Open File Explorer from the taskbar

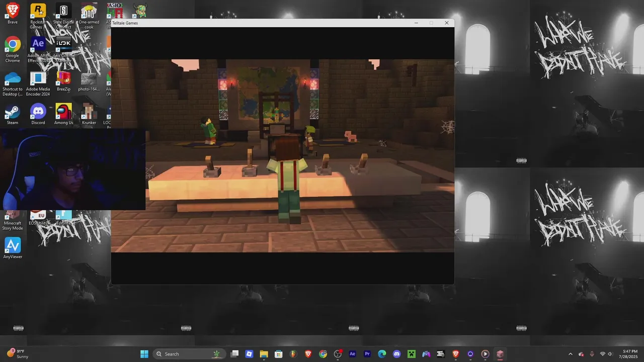tap(264, 354)
